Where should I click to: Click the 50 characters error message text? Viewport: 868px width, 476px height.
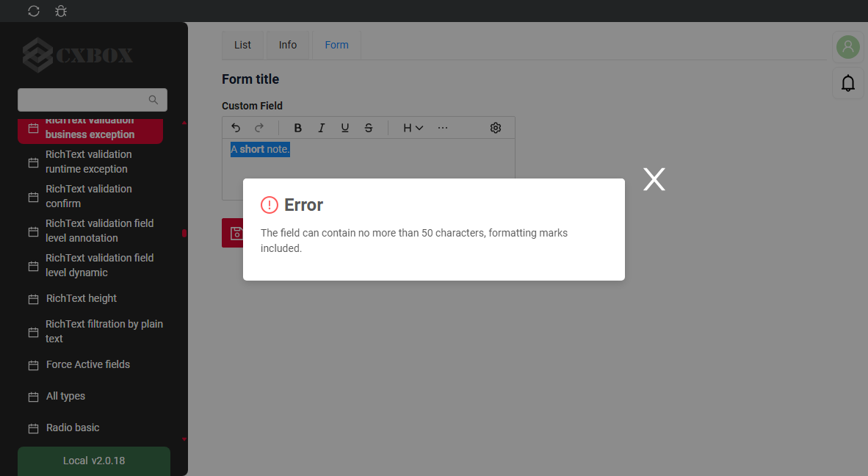point(414,241)
